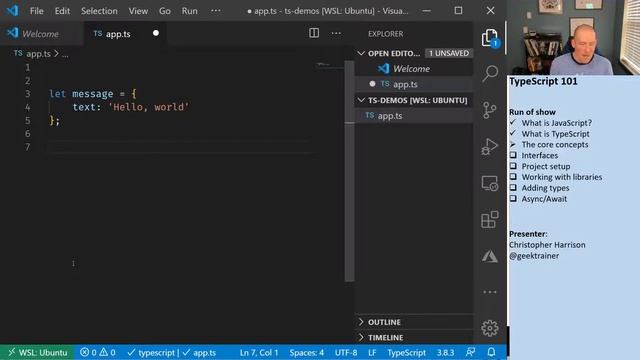Click the TypeScript language mode selector

(407, 352)
